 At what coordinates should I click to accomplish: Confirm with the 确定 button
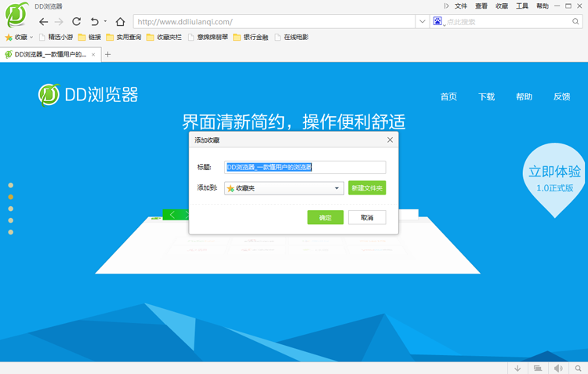click(325, 217)
